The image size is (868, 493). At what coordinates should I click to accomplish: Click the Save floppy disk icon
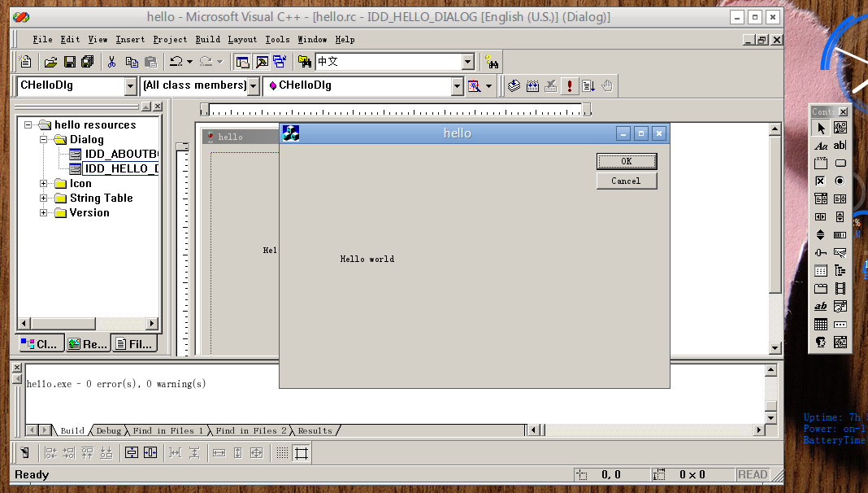69,62
